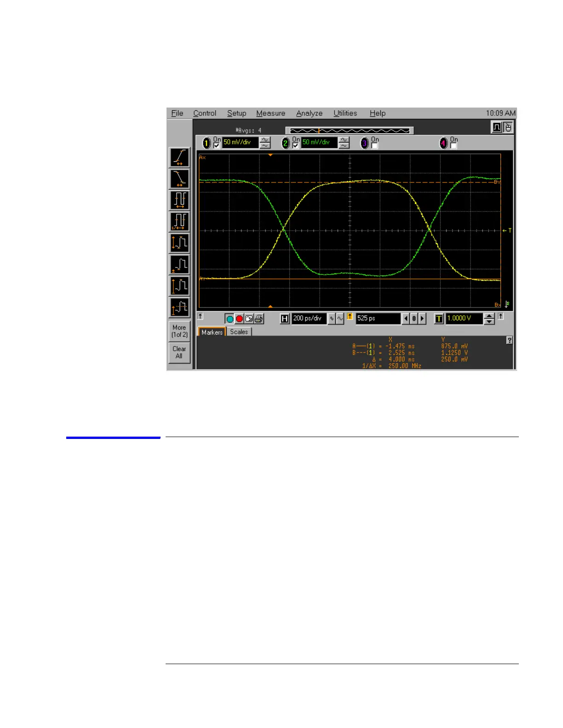
Task: Click the H horizontal setup icon
Action: [285, 318]
